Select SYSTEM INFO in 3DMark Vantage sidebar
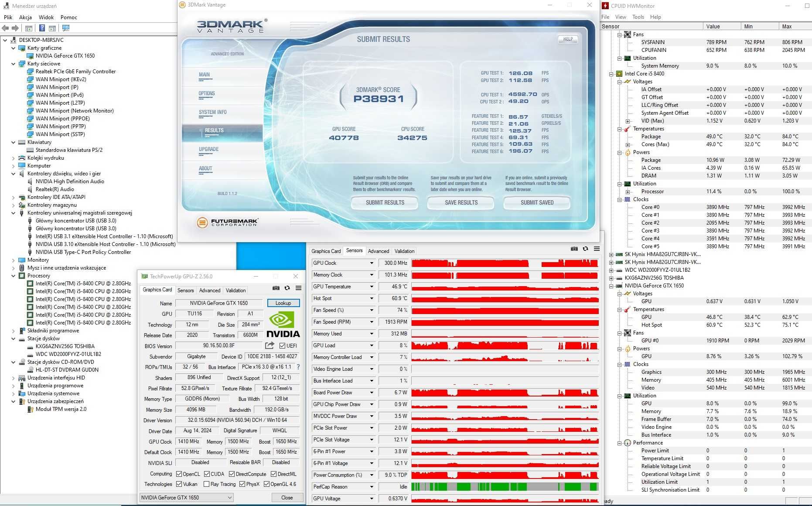Viewport: 812px width, 506px height. click(x=213, y=113)
